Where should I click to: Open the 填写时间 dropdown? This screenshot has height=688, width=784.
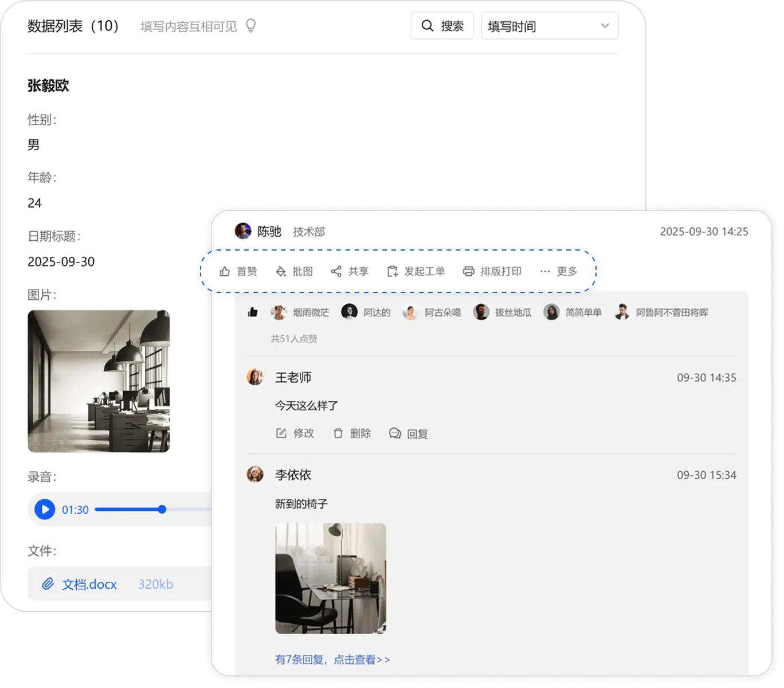coord(550,26)
